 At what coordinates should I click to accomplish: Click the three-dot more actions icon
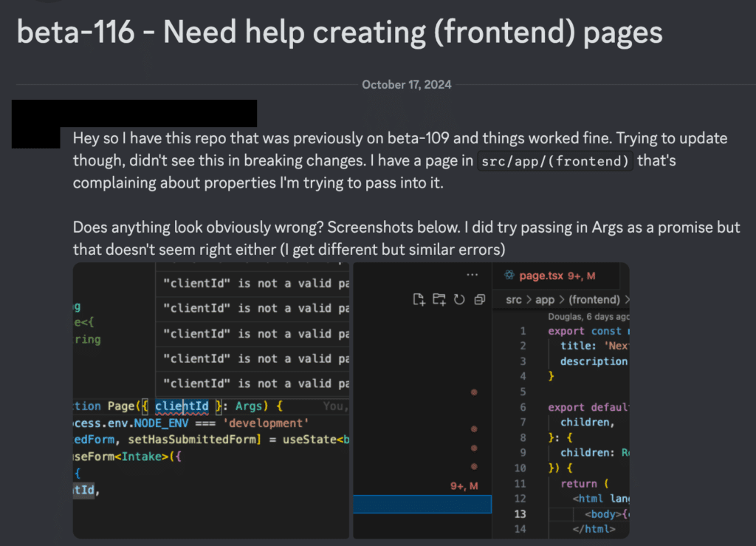coord(472,275)
